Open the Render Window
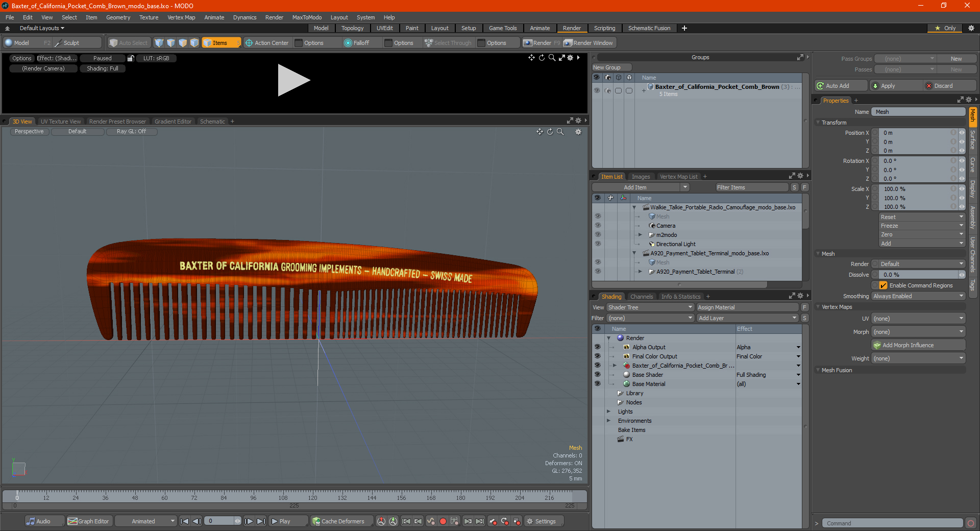This screenshot has width=980, height=531. point(589,43)
